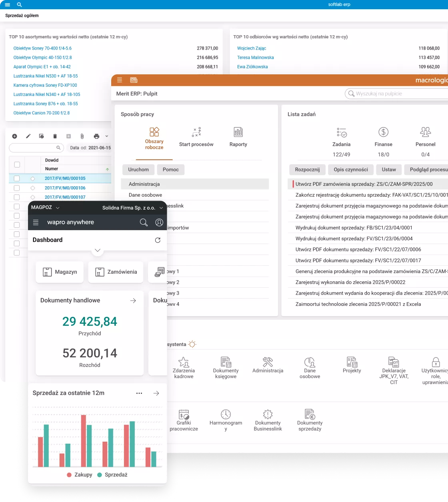Open the wapro anywhere search icon
The image size is (448, 502).
(144, 223)
